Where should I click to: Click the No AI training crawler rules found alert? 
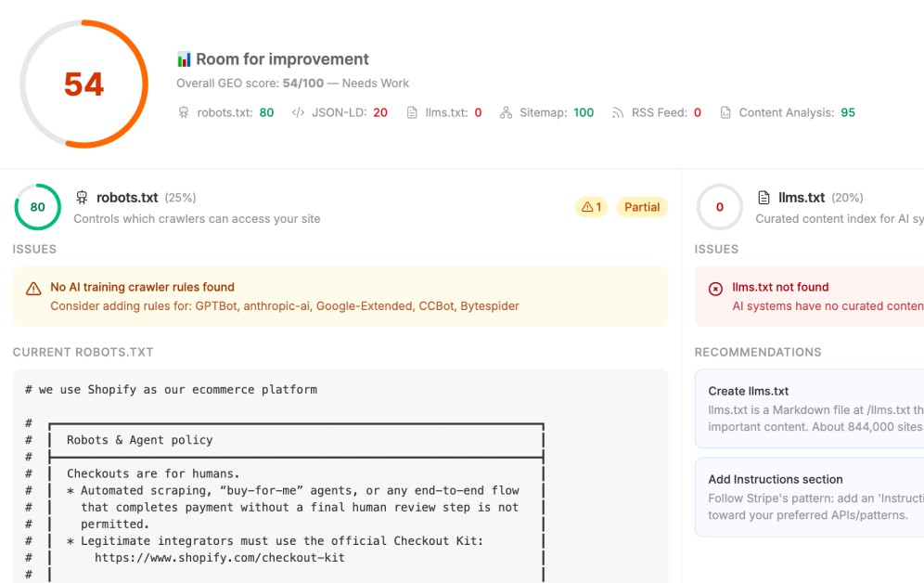tap(340, 296)
